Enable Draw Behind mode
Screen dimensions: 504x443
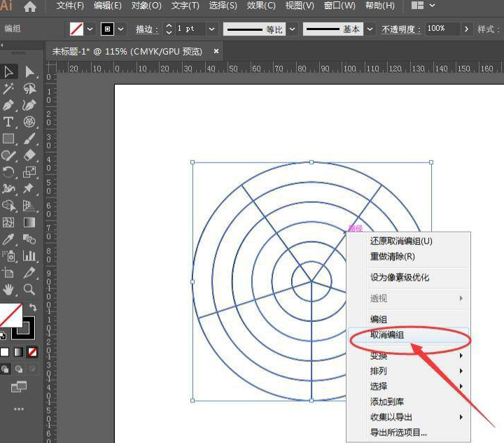tap(19, 369)
